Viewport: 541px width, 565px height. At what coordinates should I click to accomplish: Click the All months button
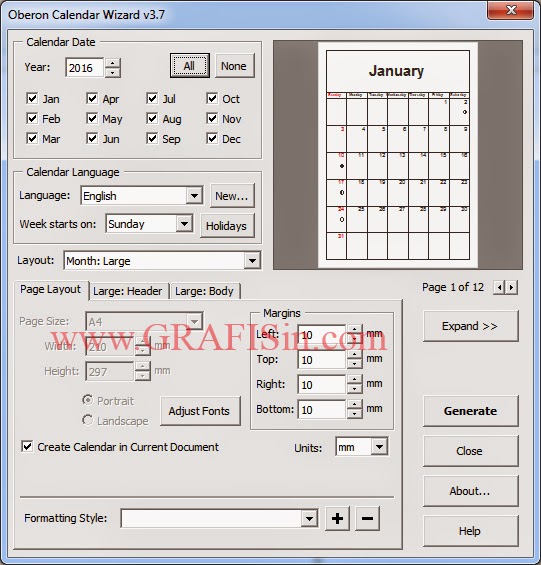pyautogui.click(x=190, y=66)
